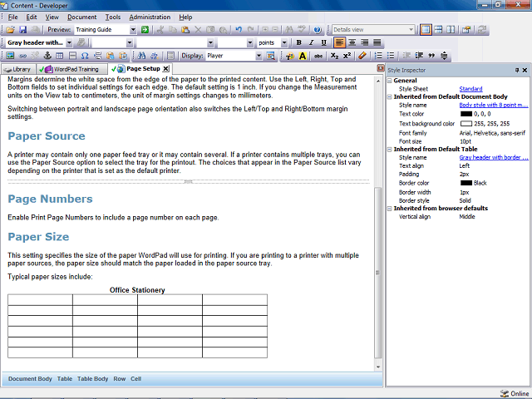Image resolution: width=532 pixels, height=399 pixels.
Task: Toggle Subscript formatting
Action: tap(334, 56)
